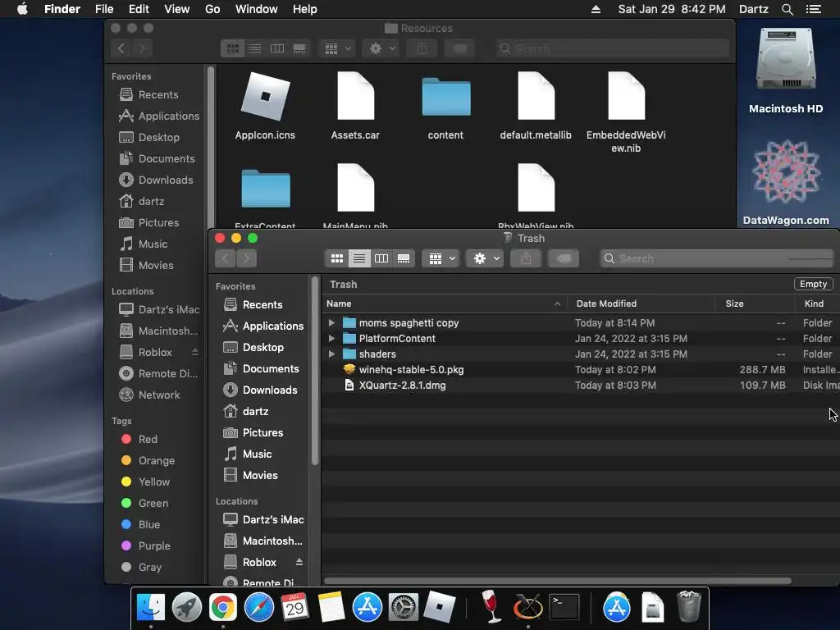This screenshot has width=840, height=630.
Task: Open the View menu
Action: [177, 9]
